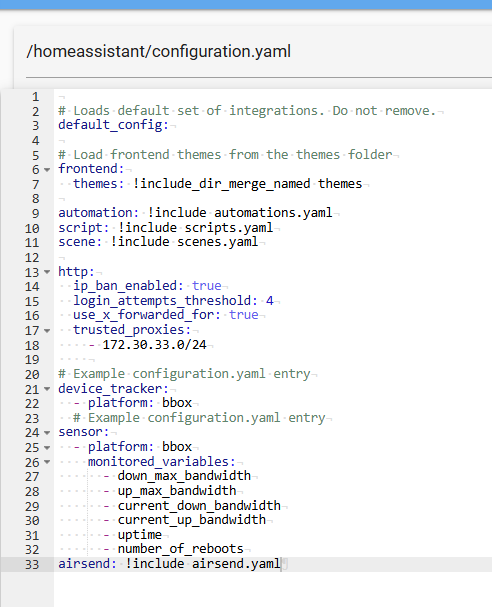Click line number 1 in gutter
The width and height of the screenshot is (492, 607).
(x=36, y=97)
